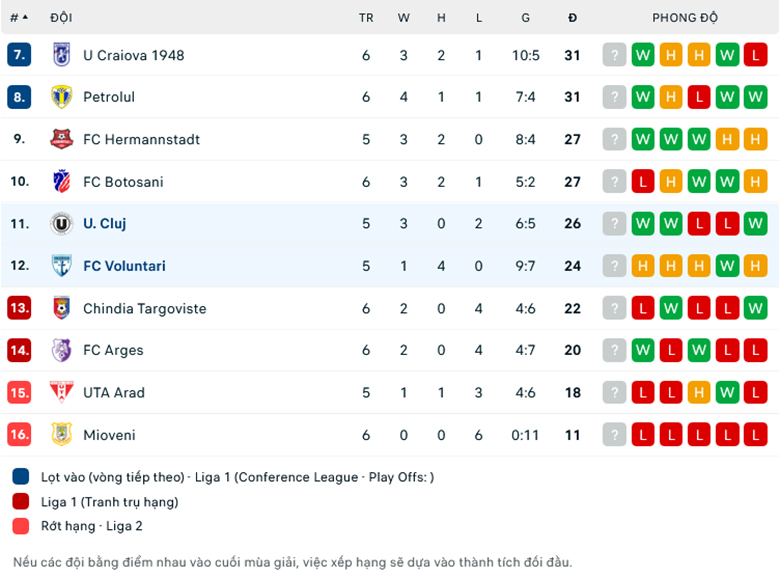This screenshot has height=578, width=780.
Task: Open the Mioveni team badge
Action: coord(62,435)
